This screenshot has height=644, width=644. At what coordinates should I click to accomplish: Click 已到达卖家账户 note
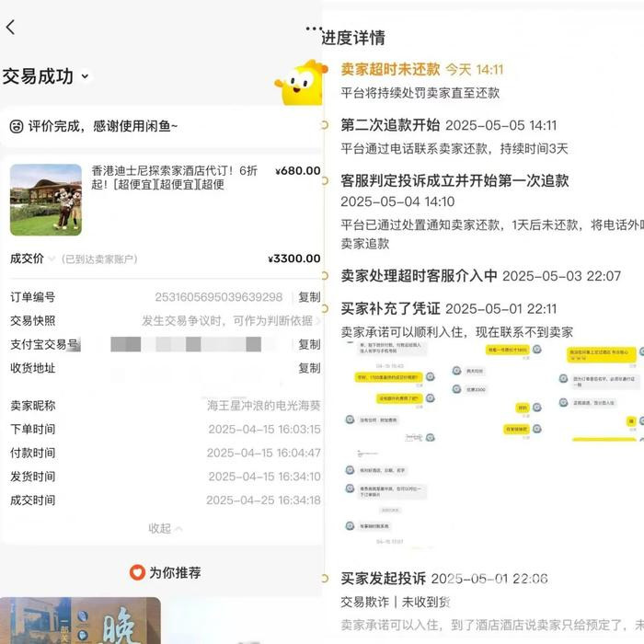(x=99, y=259)
